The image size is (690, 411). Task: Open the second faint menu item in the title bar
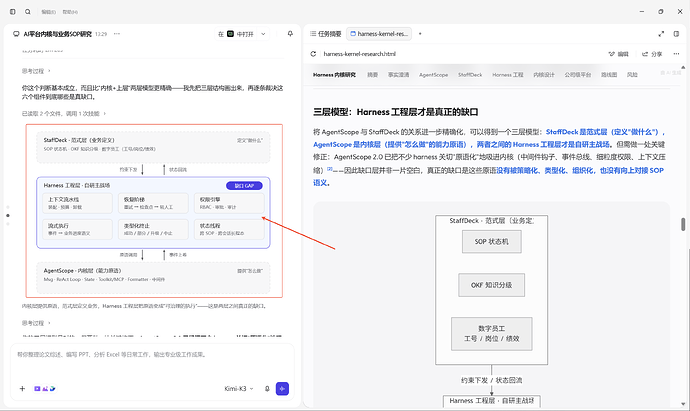click(70, 12)
